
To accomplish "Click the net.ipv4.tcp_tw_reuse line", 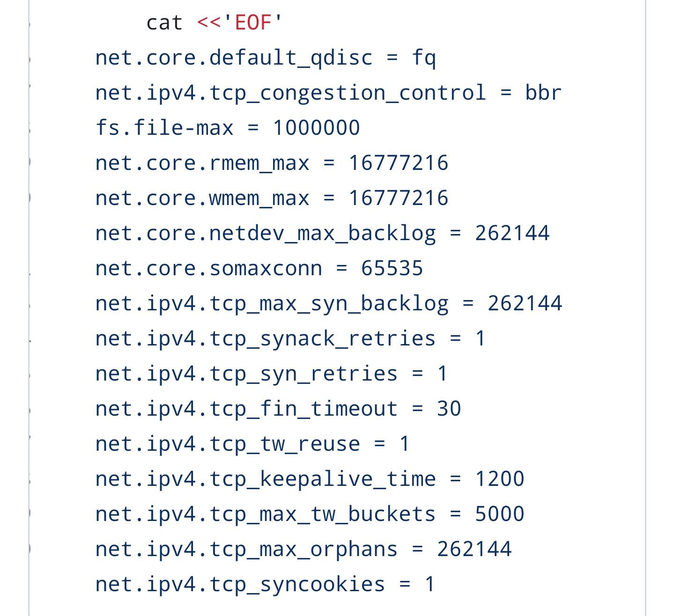I will [252, 444].
